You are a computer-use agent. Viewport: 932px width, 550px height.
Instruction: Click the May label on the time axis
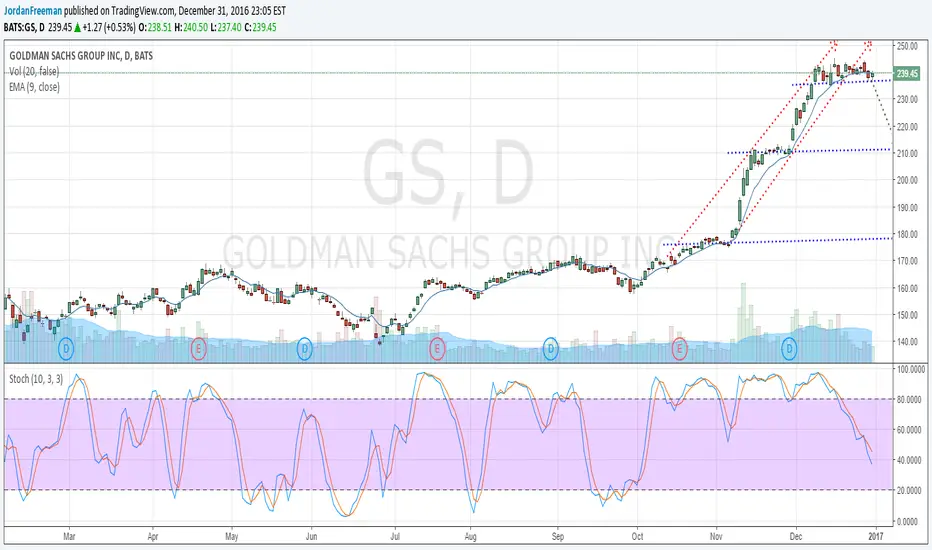click(x=232, y=536)
